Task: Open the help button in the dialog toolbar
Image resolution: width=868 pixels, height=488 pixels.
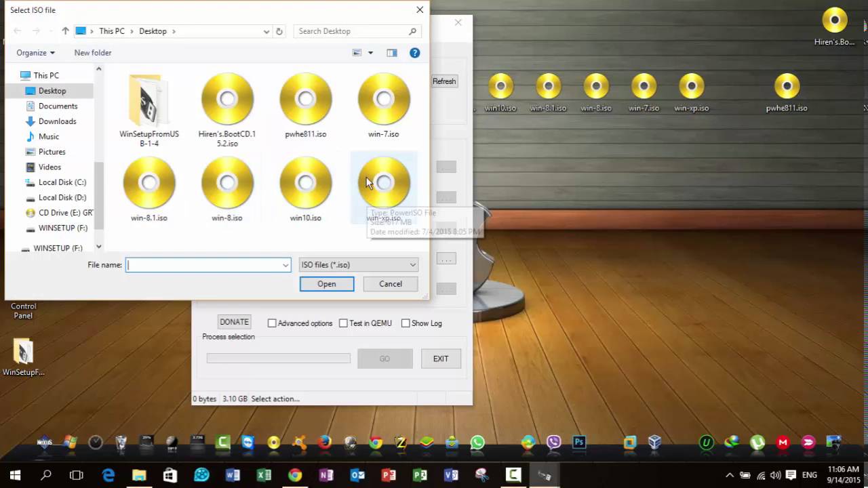Action: click(x=415, y=53)
